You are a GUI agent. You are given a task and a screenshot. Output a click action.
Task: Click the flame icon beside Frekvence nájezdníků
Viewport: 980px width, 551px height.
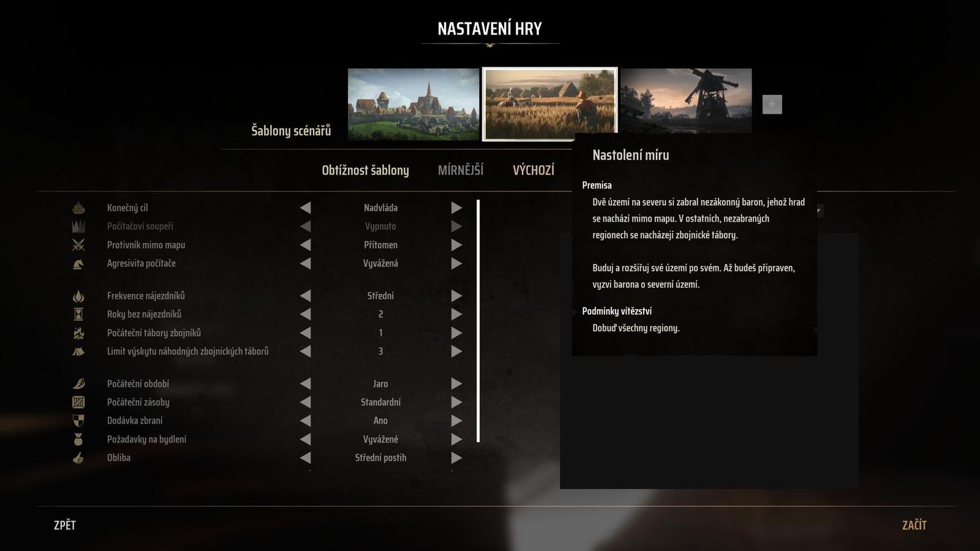(78, 296)
